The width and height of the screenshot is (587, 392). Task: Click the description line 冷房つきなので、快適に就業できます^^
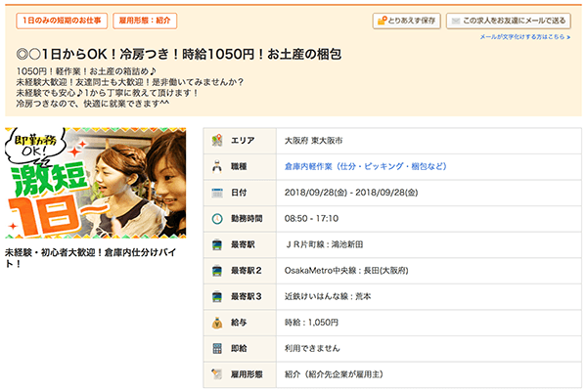coord(93,104)
